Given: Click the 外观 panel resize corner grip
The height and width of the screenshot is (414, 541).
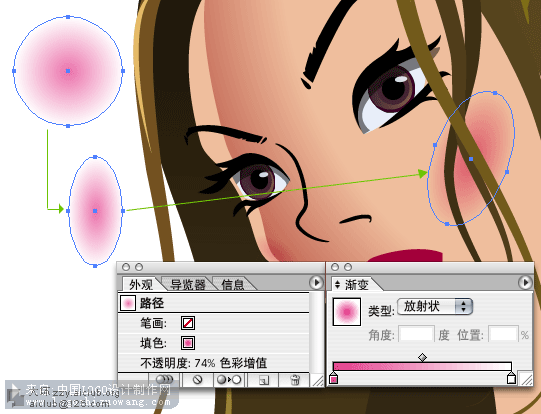Looking at the screenshot, I should pos(317,381).
